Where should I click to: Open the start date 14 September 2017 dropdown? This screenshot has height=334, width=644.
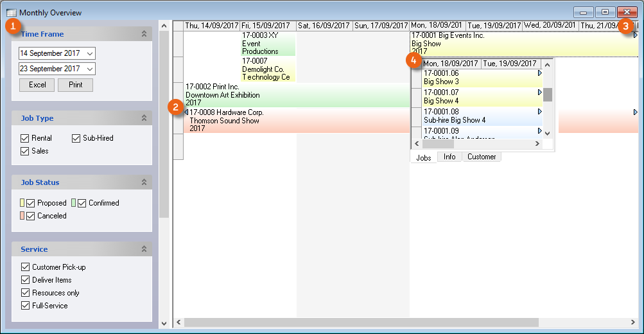point(89,53)
